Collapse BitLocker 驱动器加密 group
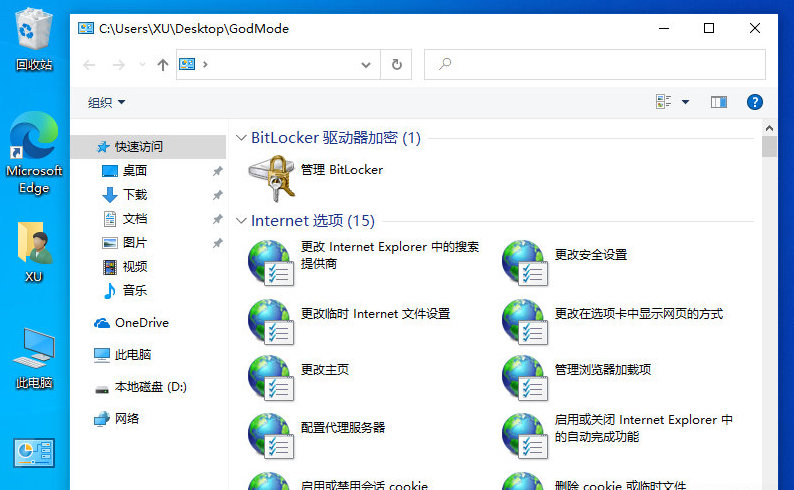 (241, 138)
